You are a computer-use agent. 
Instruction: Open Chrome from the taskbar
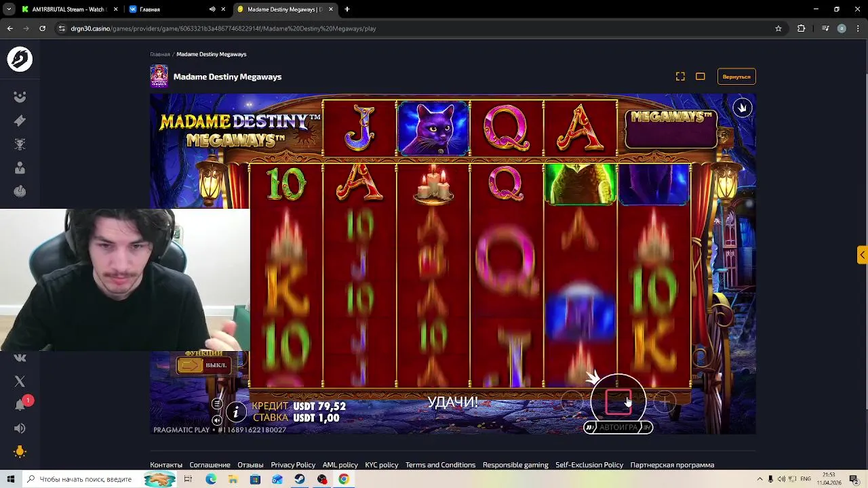[344, 479]
